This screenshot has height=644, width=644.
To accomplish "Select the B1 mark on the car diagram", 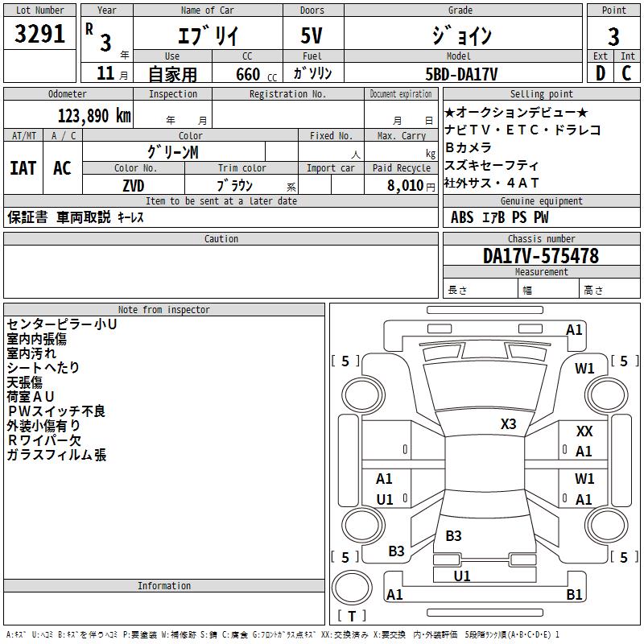I will point(574,595).
